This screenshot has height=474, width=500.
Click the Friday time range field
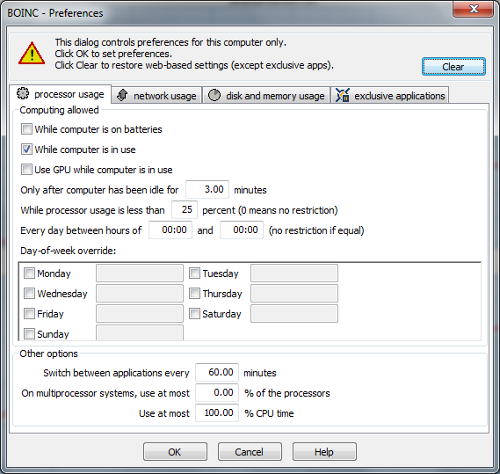(x=140, y=314)
